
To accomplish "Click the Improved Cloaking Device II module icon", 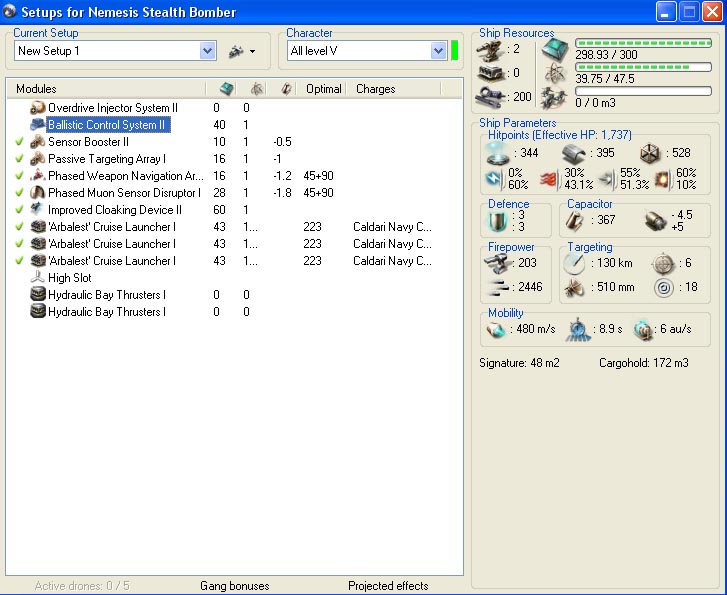I will coord(38,210).
